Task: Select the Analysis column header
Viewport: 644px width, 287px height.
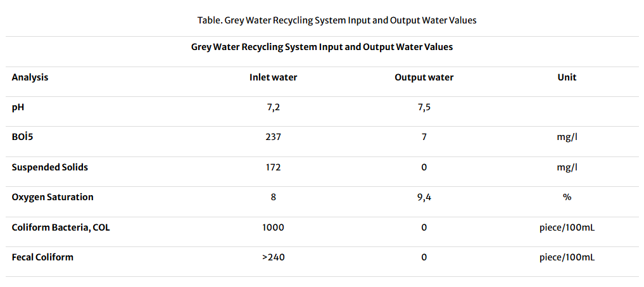Action: pos(30,77)
